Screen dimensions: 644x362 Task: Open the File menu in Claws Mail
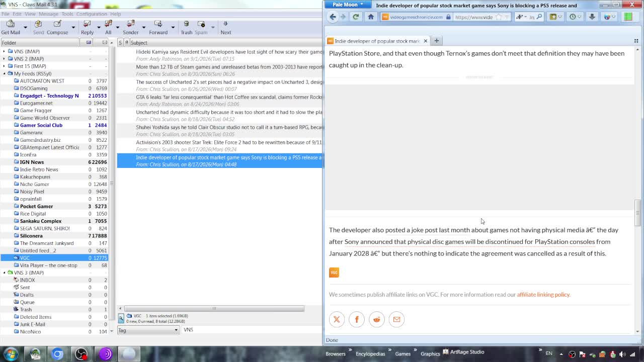(5, 14)
